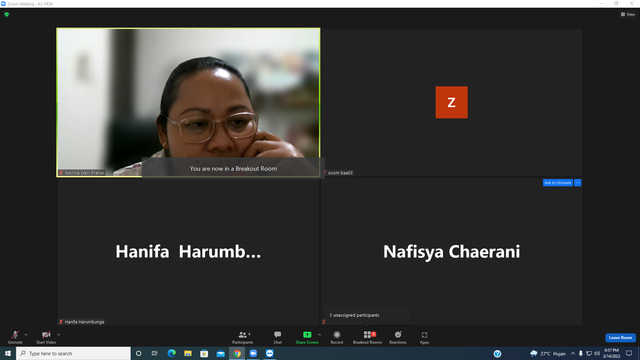Image resolution: width=640 pixels, height=360 pixels.
Task: Click the Nafisya Chaerani name text
Action: 451,251
